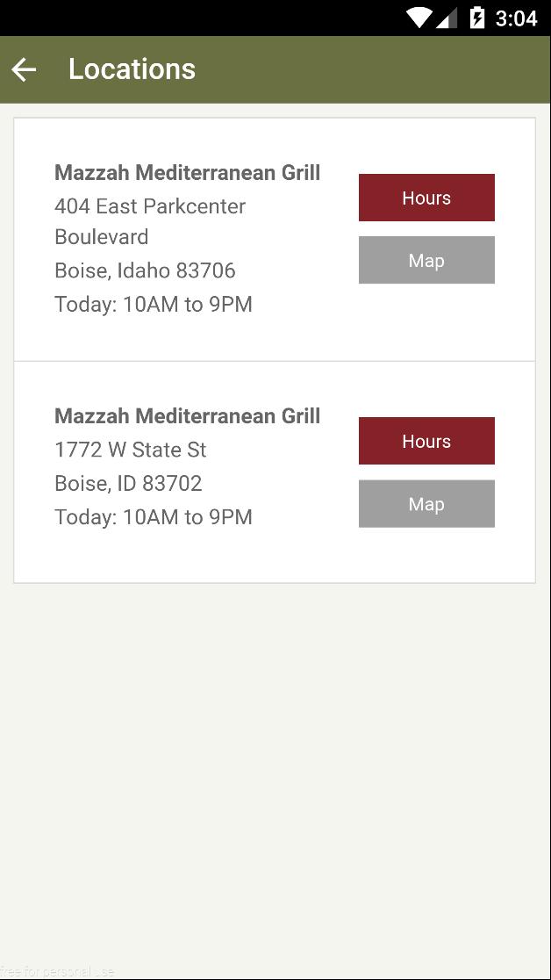Tap today's hours on the first location card
551x980 pixels.
coord(154,304)
